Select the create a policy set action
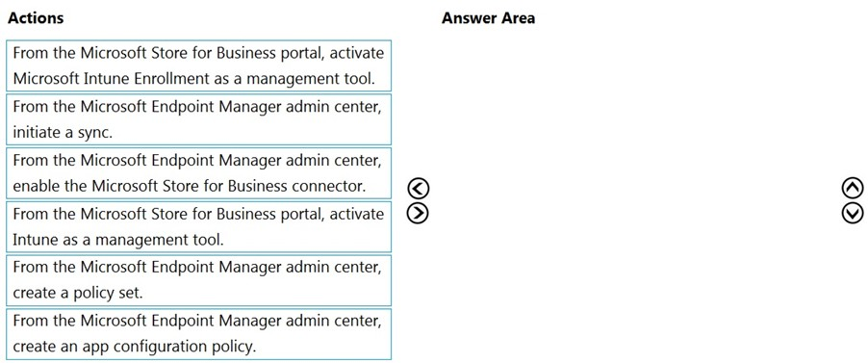The image size is (868, 363). coord(199,280)
